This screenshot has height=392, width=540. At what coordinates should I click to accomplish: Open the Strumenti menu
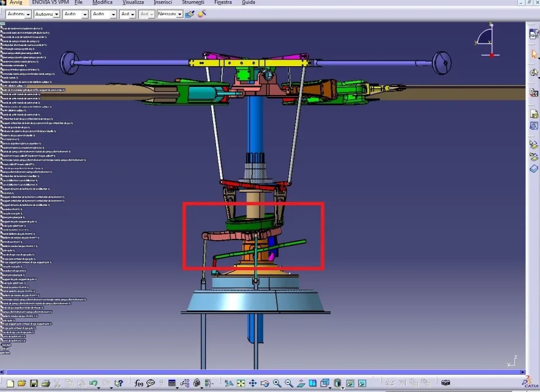pos(193,2)
